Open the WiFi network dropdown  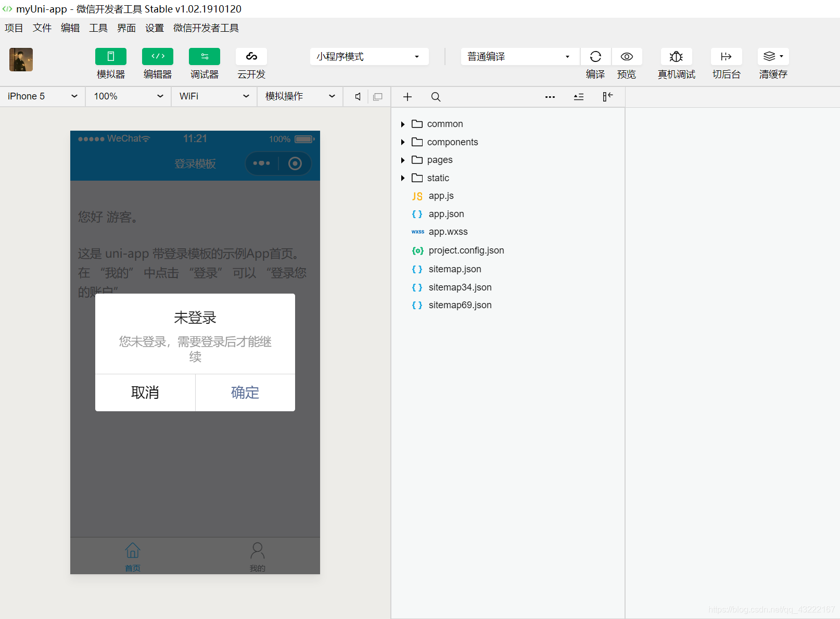[x=214, y=96]
